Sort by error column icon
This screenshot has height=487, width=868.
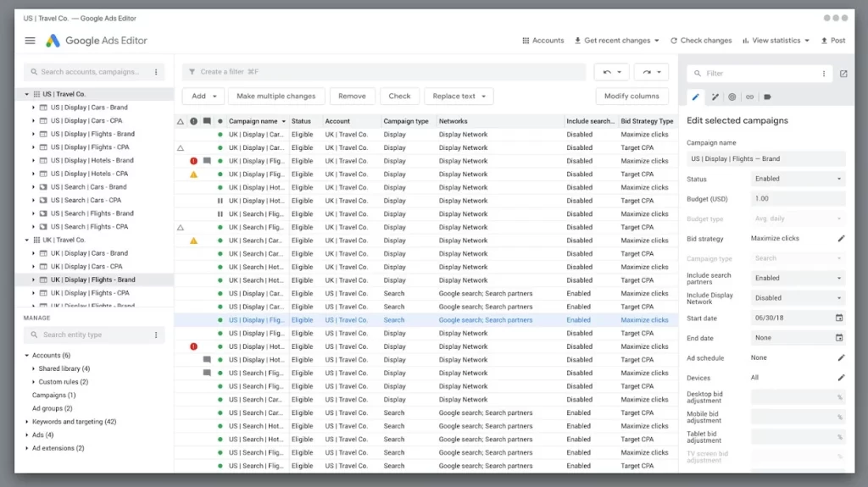point(194,121)
